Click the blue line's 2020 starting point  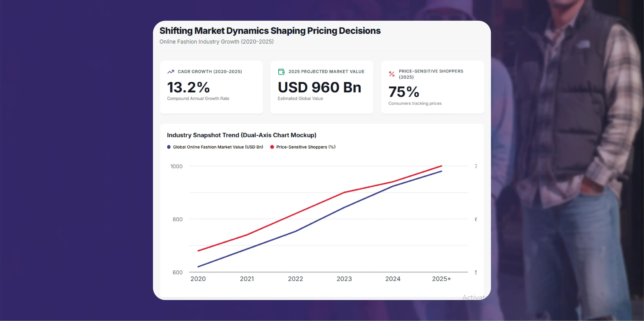[x=198, y=267]
